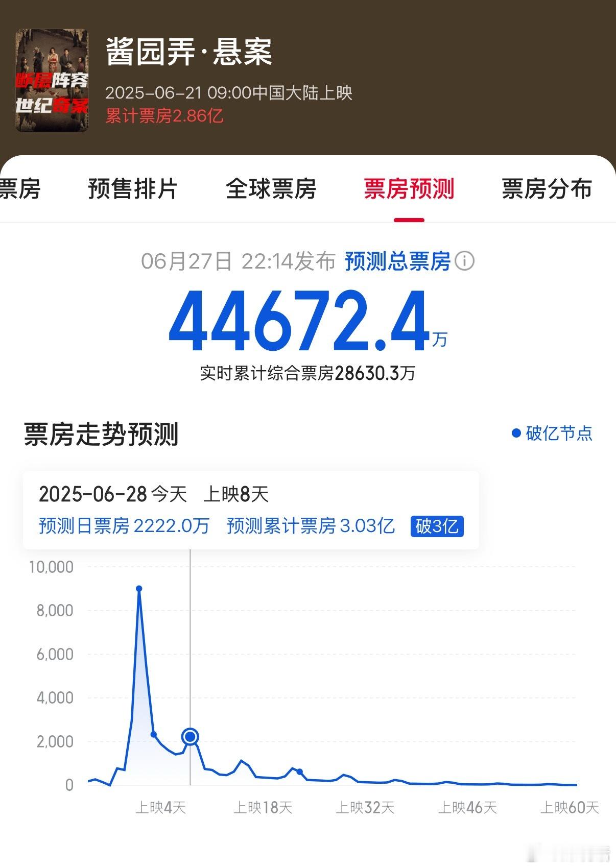Open the 酱园弄·悬案 movie poster thumbnail
The height and width of the screenshot is (868, 616).
click(x=52, y=80)
